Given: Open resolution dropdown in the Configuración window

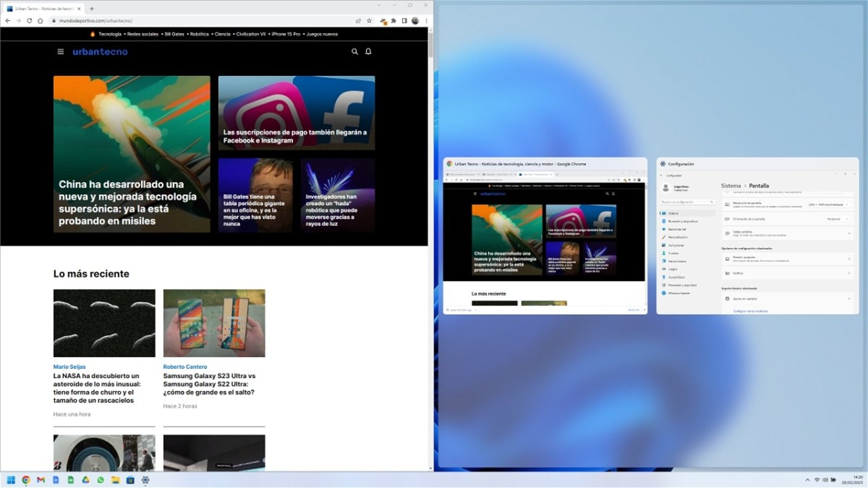Looking at the screenshot, I should click(x=829, y=205).
